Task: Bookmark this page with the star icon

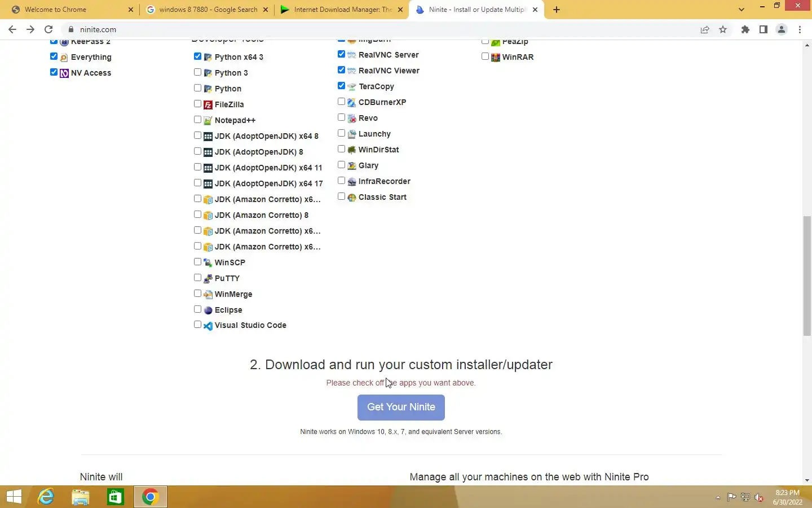Action: coord(723,29)
